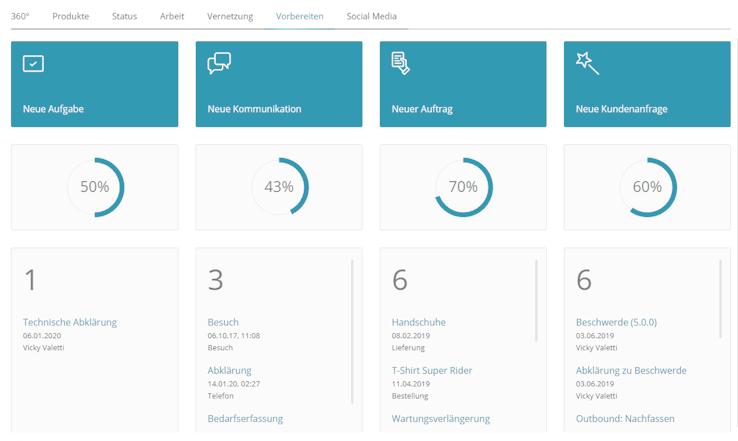Click the document pencil icon on Neuer Auftrag

point(401,64)
